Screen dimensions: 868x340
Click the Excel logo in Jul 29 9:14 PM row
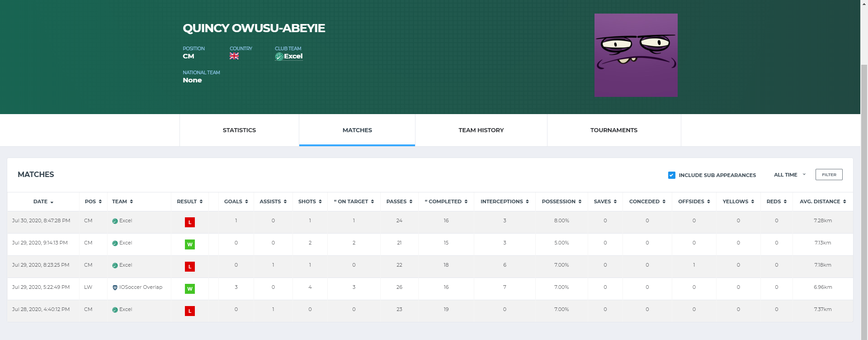coord(115,244)
